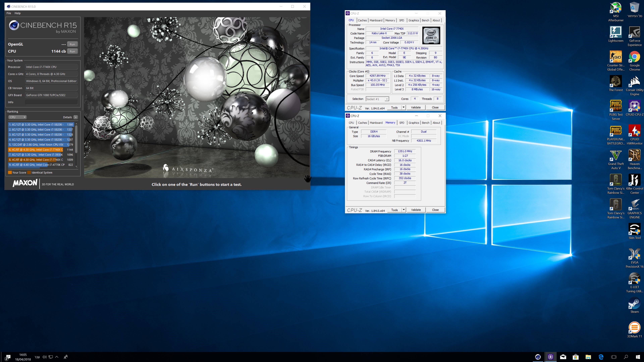644x362 pixels.
Task: Launch The Forest game shortcut
Action: [615, 83]
